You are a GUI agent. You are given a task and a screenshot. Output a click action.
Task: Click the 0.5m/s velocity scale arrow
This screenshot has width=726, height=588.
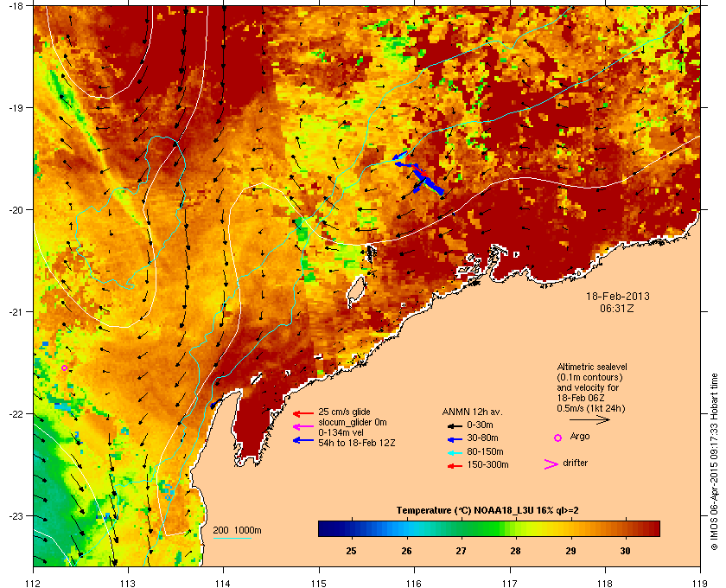[589, 420]
